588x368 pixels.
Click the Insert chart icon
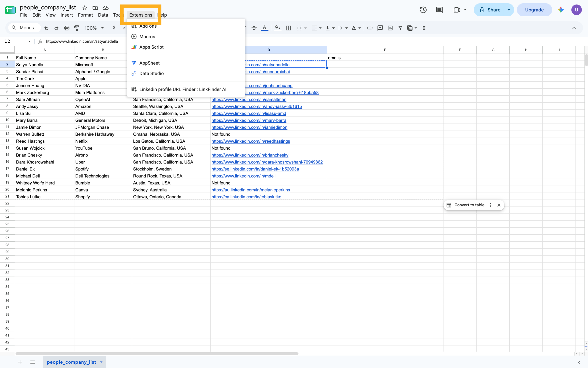click(x=390, y=28)
